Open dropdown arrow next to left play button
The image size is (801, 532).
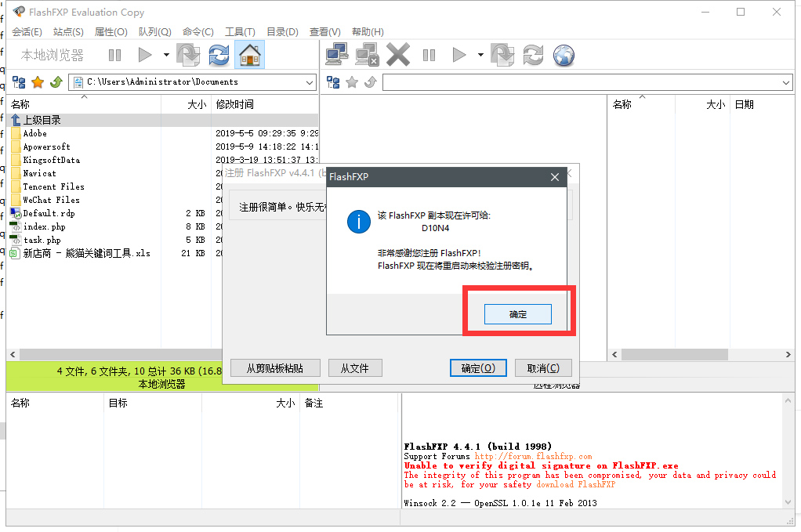(166, 55)
